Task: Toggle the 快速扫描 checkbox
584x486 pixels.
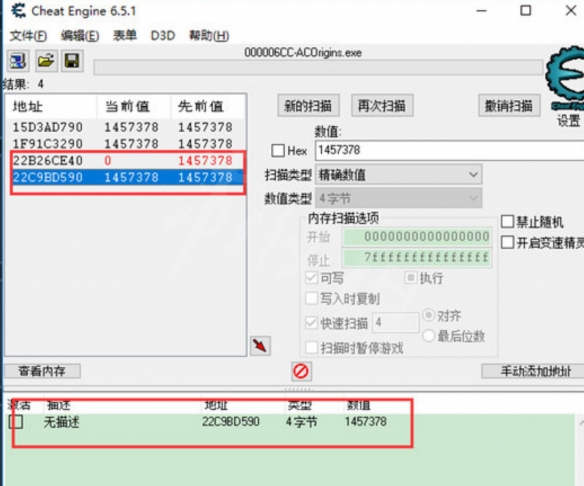Action: tap(311, 323)
